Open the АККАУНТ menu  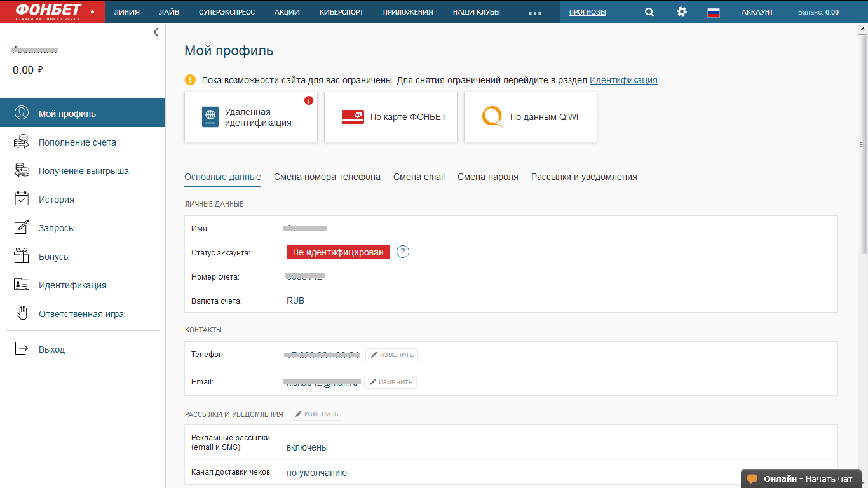[x=757, y=12]
